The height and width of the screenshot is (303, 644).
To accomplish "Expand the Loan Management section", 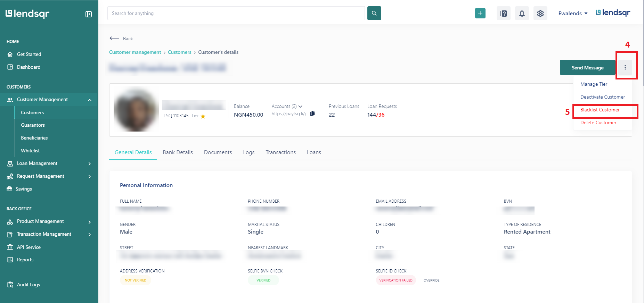I will tap(90, 163).
